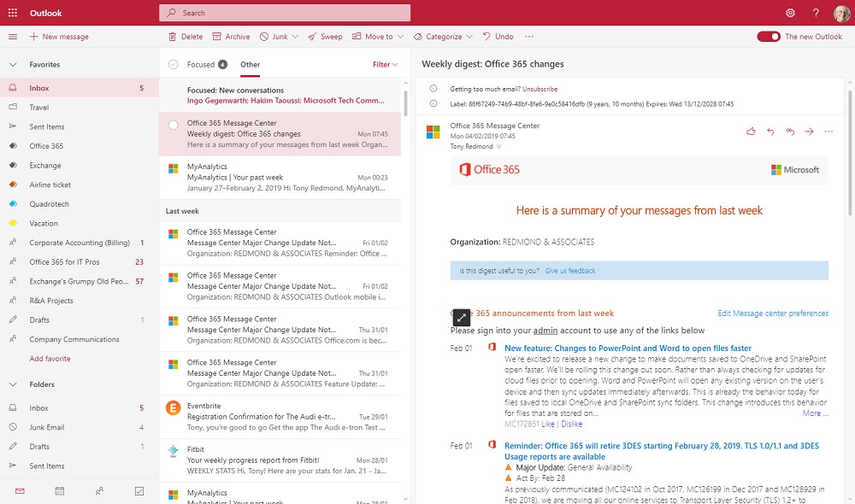Screen dimensions: 855x504
Task: Expand recipient details next to Tony Redmond
Action: click(x=498, y=147)
